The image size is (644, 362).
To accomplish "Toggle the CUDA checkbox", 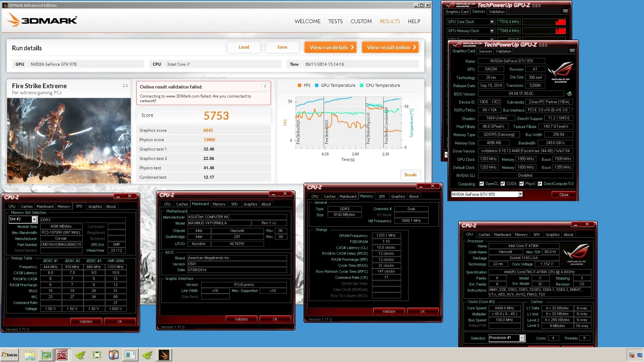I will 503,184.
